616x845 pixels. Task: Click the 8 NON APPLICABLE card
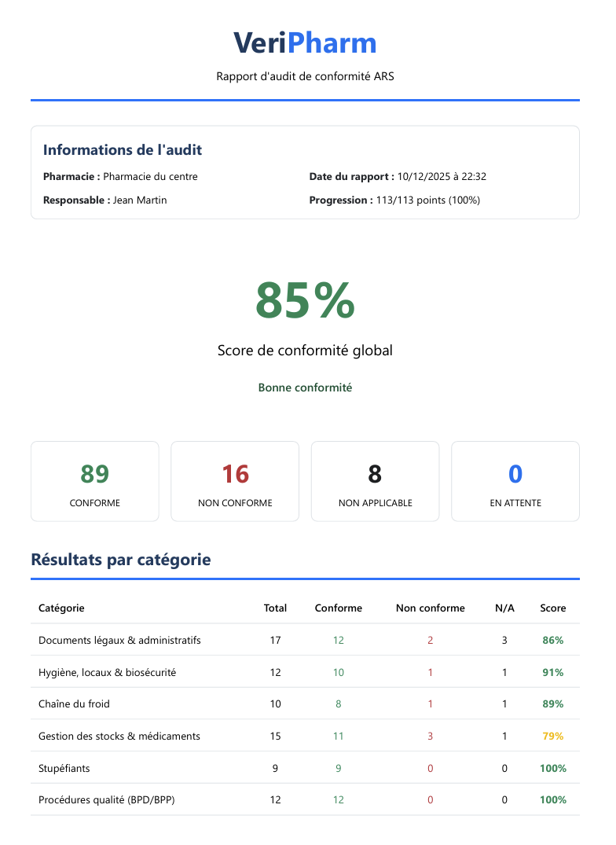[x=376, y=481]
